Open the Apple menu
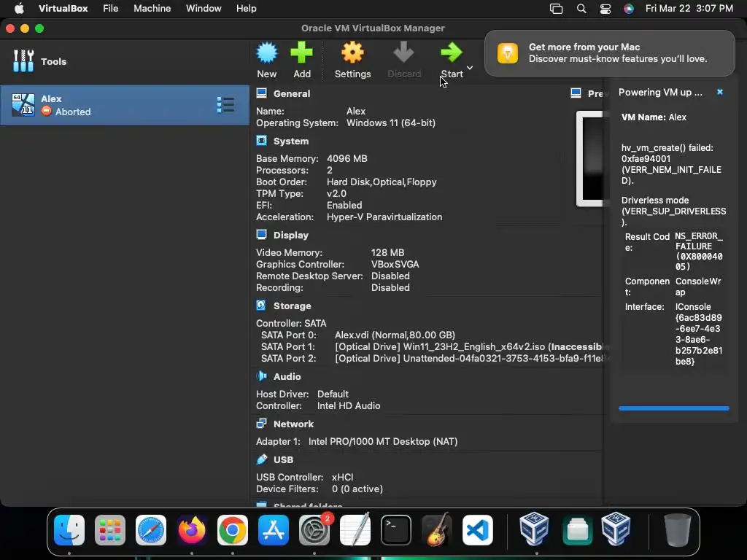This screenshot has height=560, width=747. 19,8
